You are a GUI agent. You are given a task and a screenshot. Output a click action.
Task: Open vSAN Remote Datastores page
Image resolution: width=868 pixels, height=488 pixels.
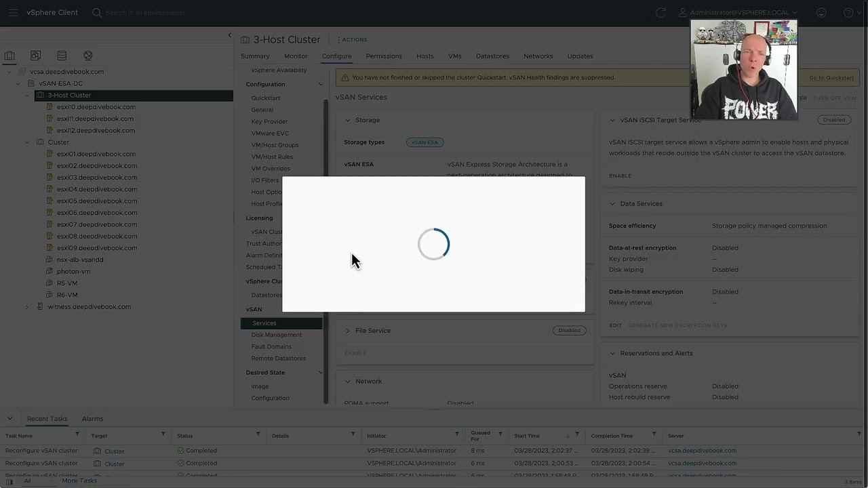point(279,359)
